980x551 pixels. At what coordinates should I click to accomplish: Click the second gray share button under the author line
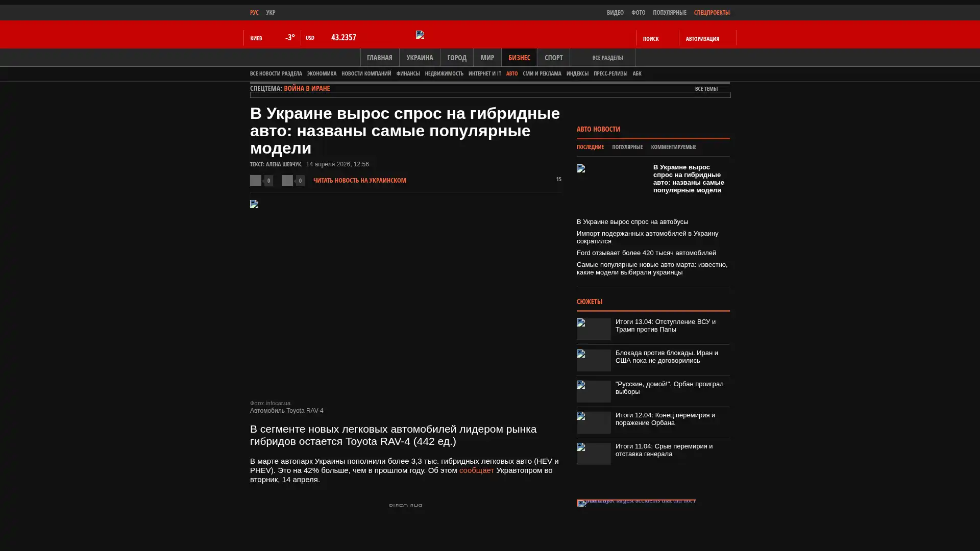[x=287, y=181]
